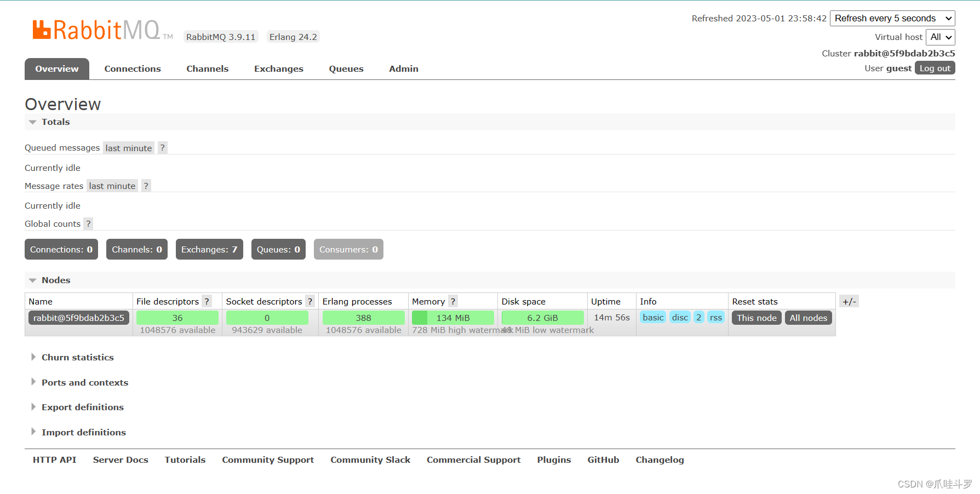980x494 pixels.
Task: Open the Server Docs link
Action: pyautogui.click(x=121, y=459)
